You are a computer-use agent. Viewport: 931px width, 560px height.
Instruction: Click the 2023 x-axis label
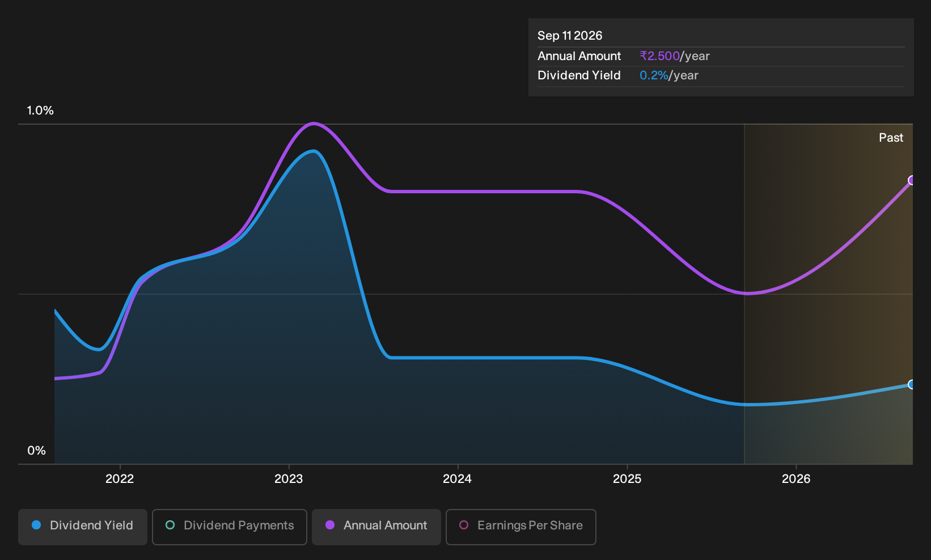(x=289, y=479)
